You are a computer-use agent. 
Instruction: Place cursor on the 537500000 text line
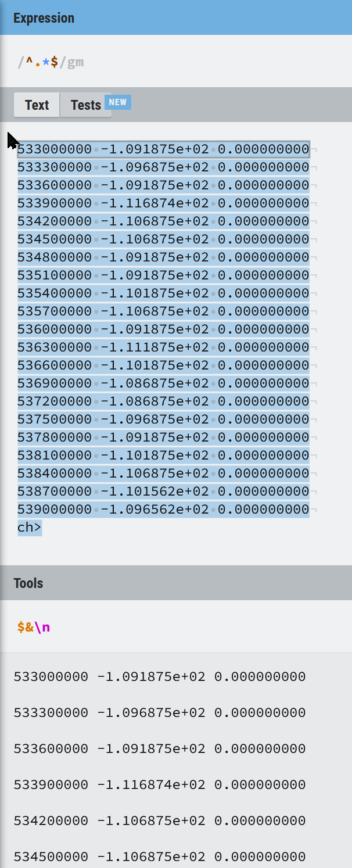163,419
